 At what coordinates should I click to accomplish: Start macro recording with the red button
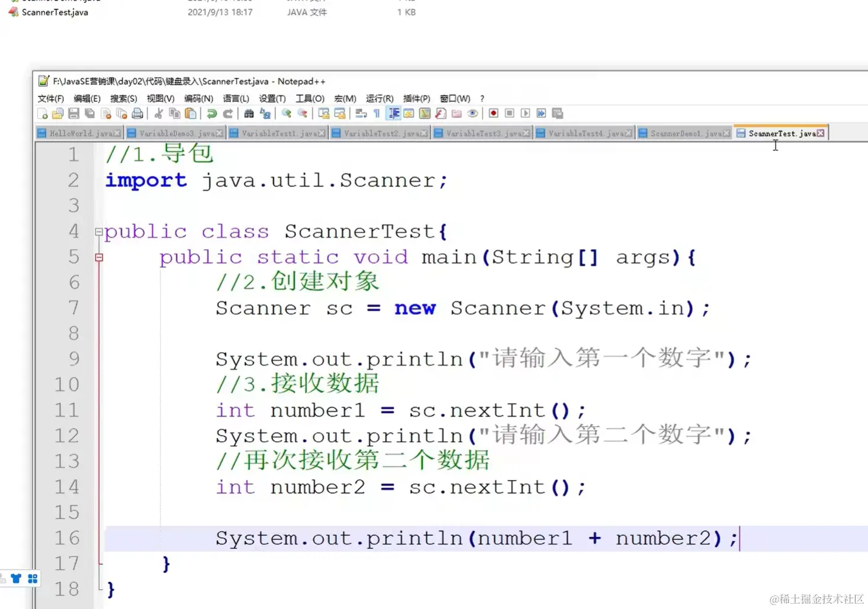click(x=494, y=114)
